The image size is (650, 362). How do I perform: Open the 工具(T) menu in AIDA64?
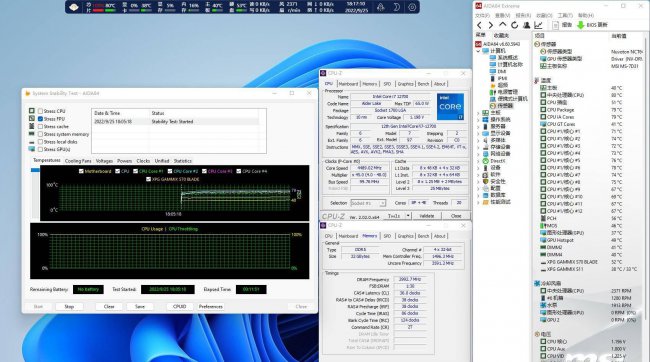point(565,15)
